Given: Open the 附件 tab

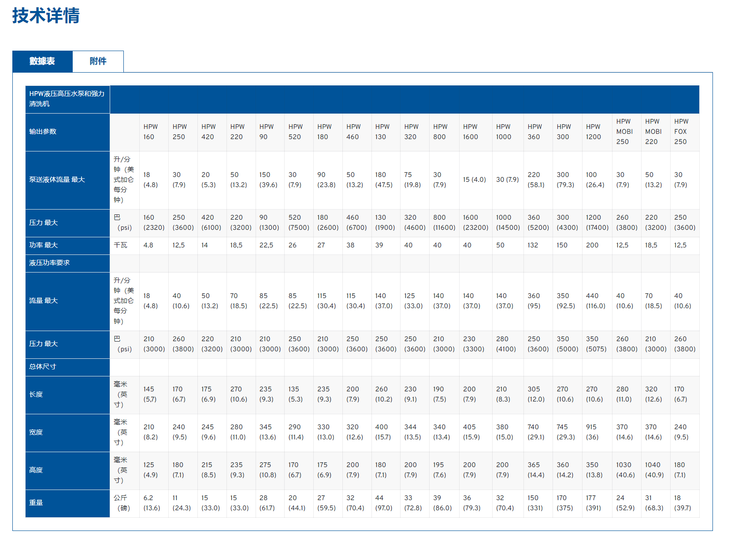Looking at the screenshot, I should [x=98, y=61].
